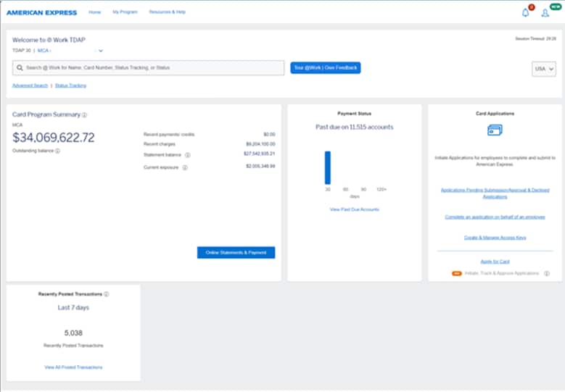Click the Welcome to @ Work TDAP heading

49,40
